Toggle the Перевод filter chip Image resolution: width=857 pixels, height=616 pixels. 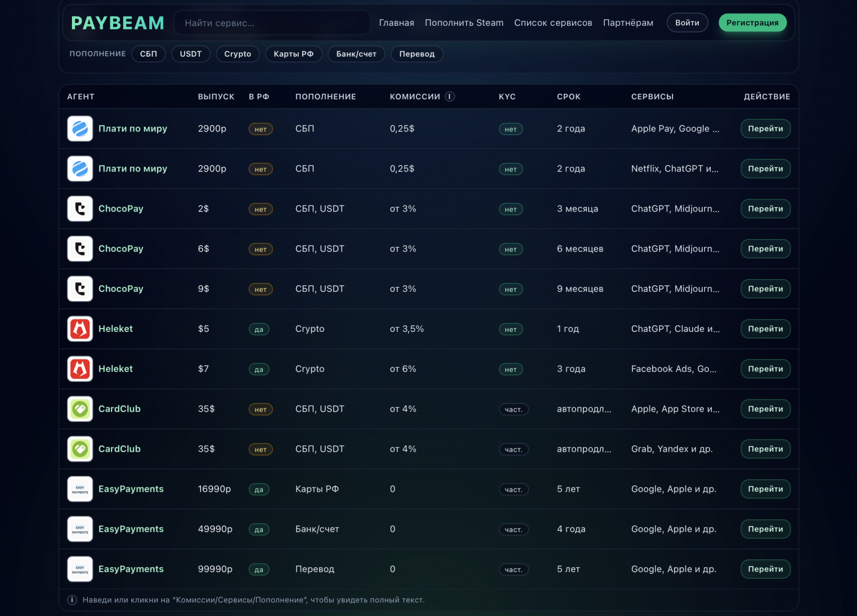pos(417,54)
